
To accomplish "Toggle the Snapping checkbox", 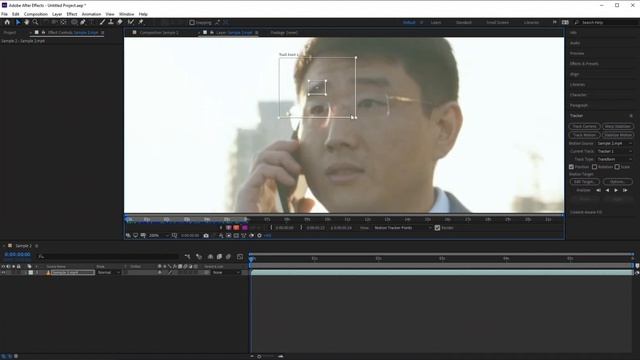I will pyautogui.click(x=192, y=22).
